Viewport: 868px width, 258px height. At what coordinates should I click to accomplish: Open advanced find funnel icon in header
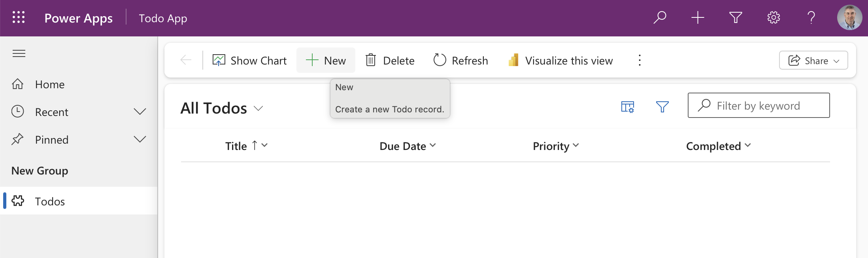coord(736,17)
